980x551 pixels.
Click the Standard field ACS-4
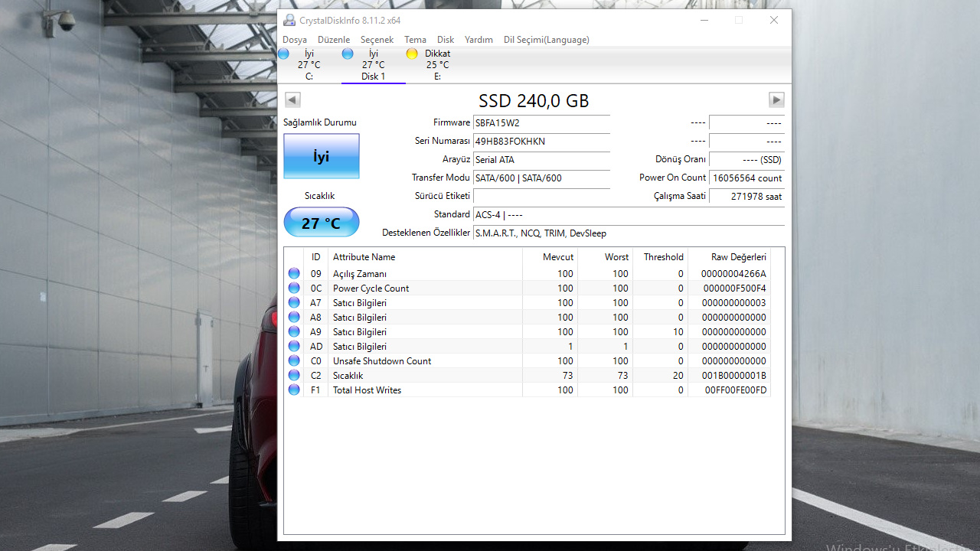pyautogui.click(x=629, y=215)
